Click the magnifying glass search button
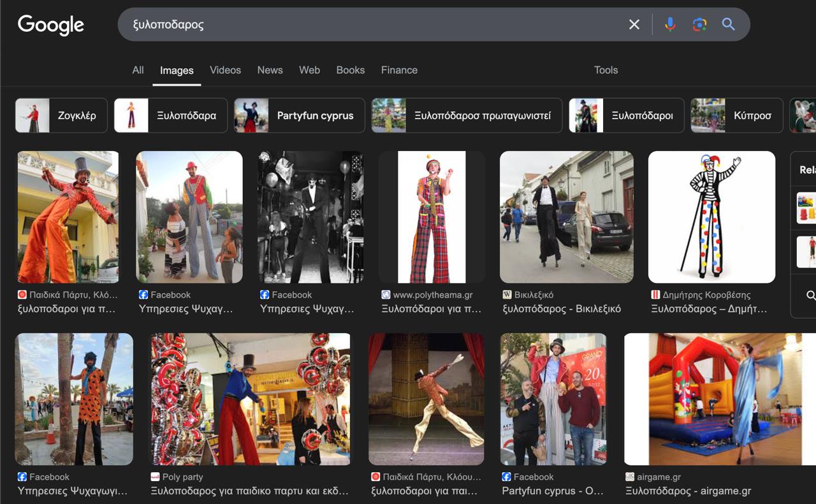The image size is (816, 504). point(728,24)
